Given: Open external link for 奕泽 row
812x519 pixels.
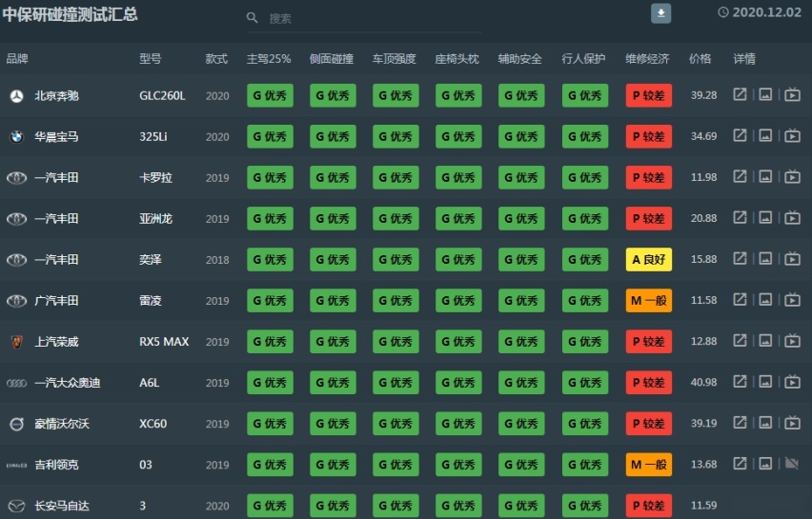Looking at the screenshot, I should [x=740, y=258].
